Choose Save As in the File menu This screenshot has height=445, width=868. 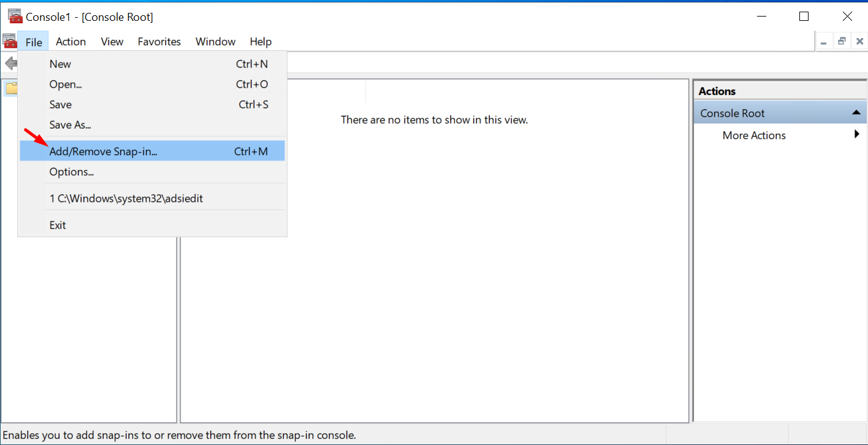(x=70, y=124)
